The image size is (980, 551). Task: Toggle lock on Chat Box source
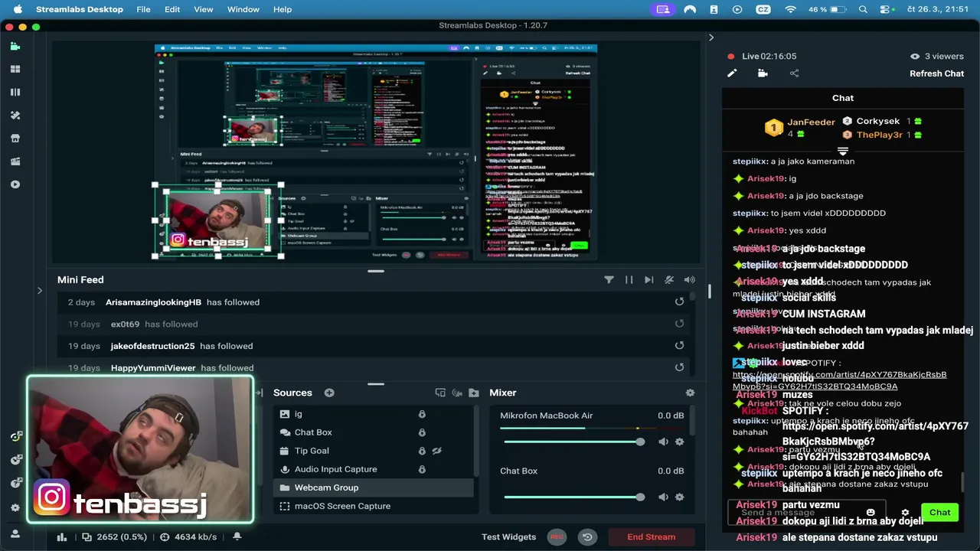tap(422, 432)
